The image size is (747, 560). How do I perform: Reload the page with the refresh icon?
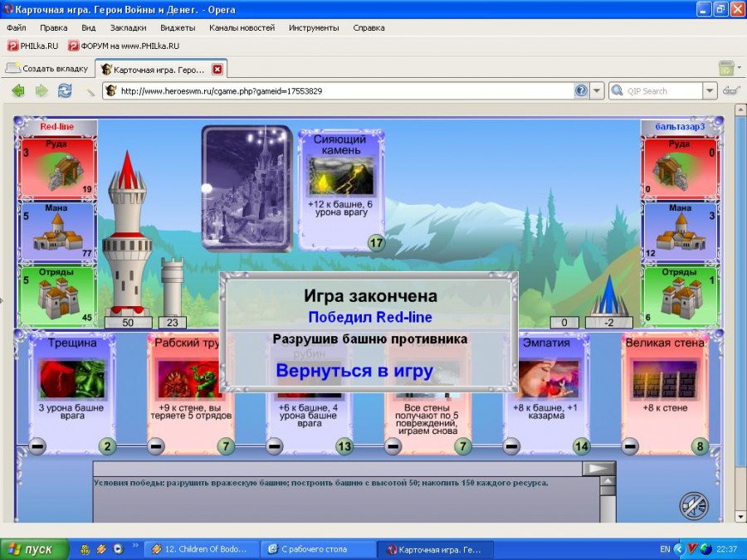coord(65,90)
